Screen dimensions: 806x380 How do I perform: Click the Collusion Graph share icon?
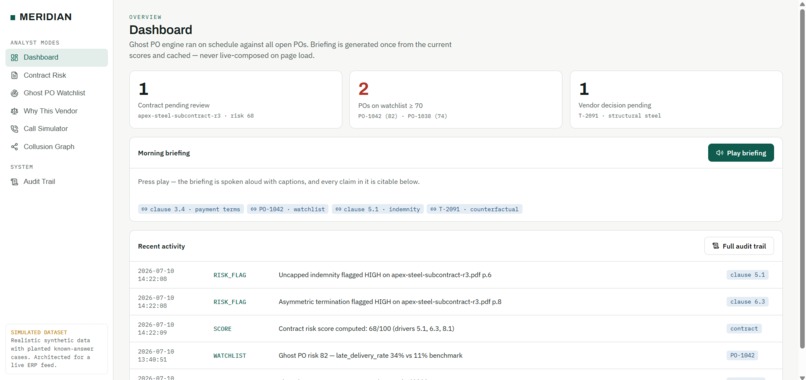14,147
